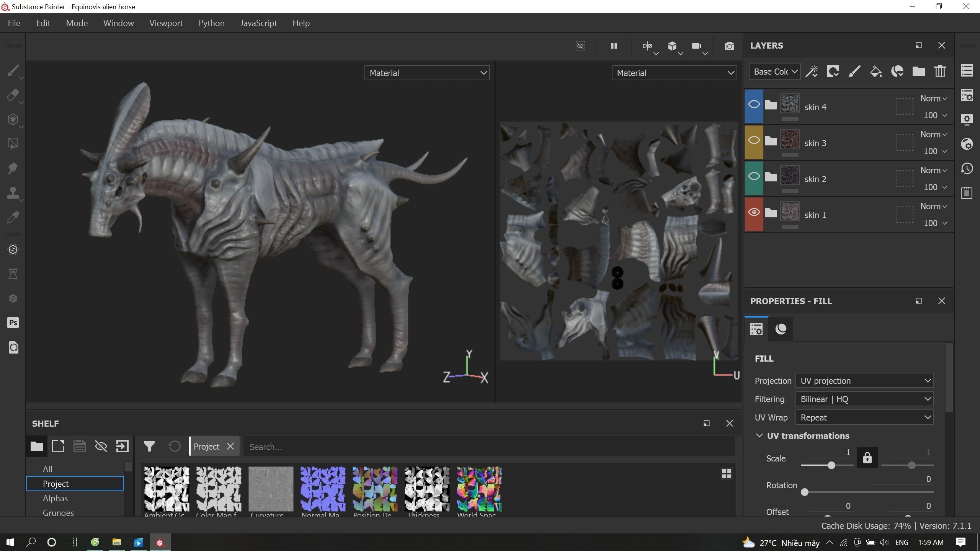Select the Projection tool
This screenshot has width=980, height=551.
[13, 120]
